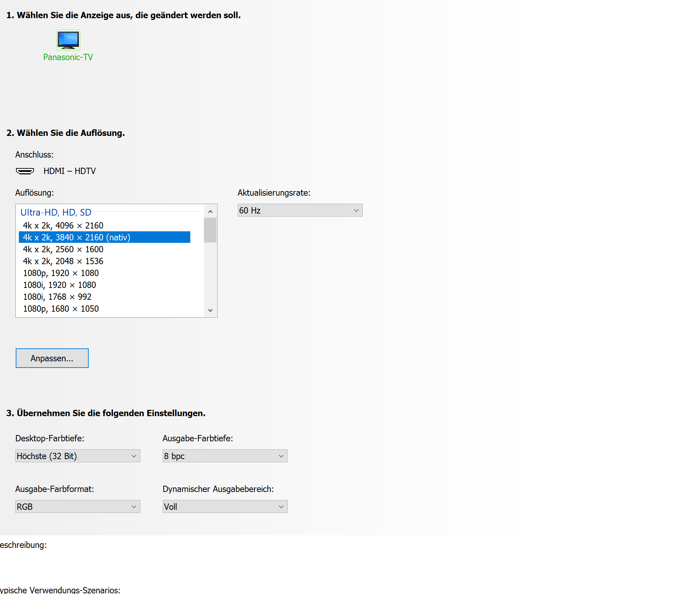Pick the 1080p, 1680 × 1050 entry
This screenshot has height=594, width=700.
[61, 309]
